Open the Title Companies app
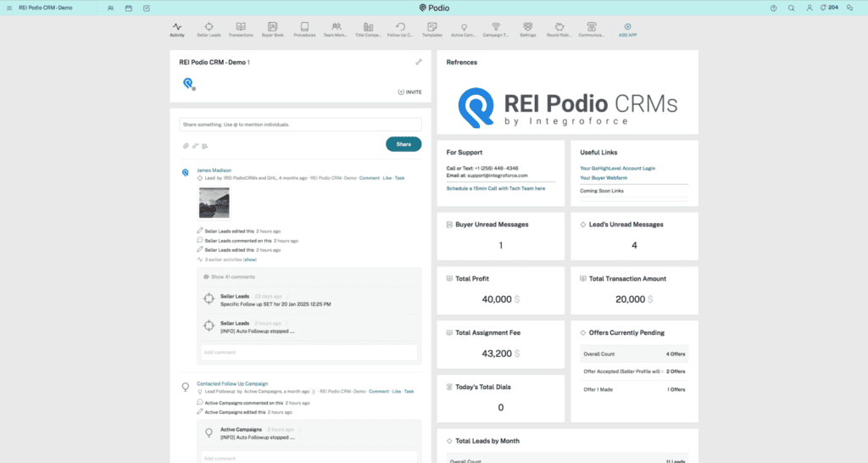 pos(368,30)
